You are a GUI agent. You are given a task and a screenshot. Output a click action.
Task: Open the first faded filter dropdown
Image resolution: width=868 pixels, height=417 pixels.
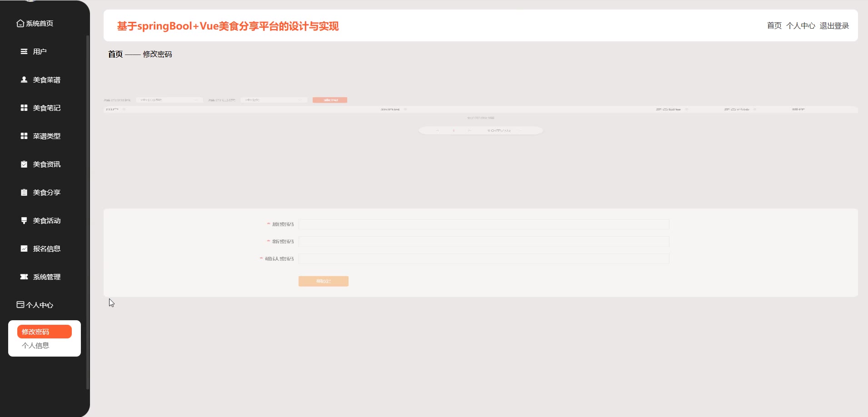coord(170,100)
